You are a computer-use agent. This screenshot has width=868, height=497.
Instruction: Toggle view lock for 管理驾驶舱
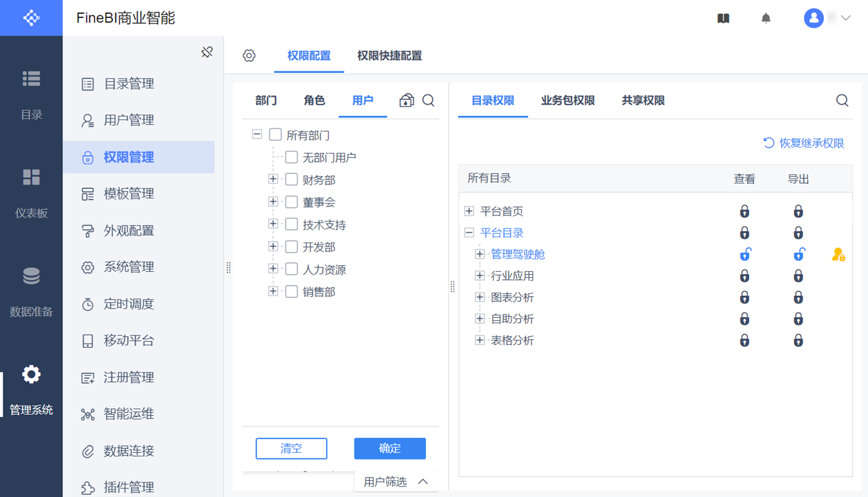pyautogui.click(x=744, y=255)
